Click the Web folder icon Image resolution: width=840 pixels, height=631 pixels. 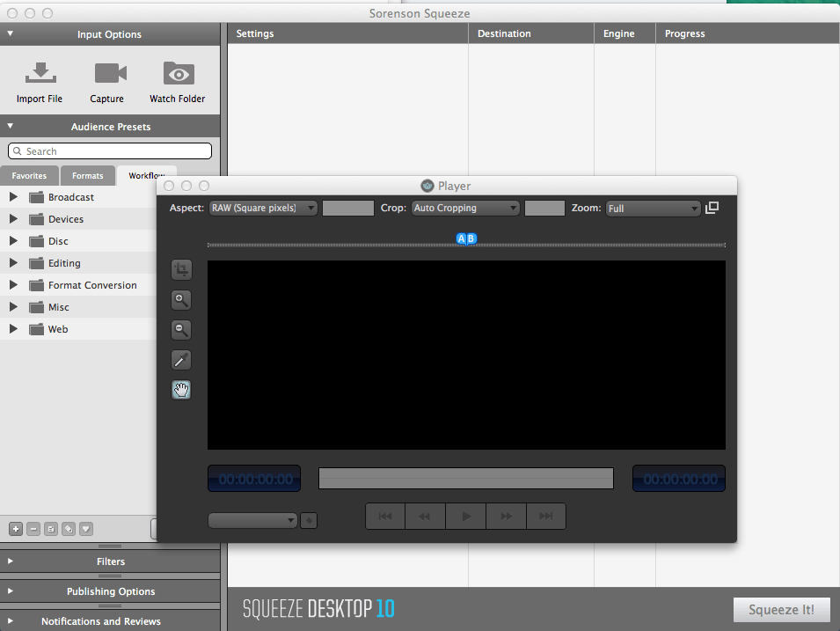(x=36, y=329)
